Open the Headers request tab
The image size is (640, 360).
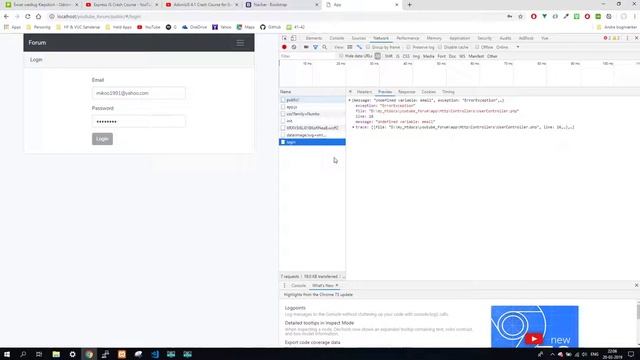[364, 92]
